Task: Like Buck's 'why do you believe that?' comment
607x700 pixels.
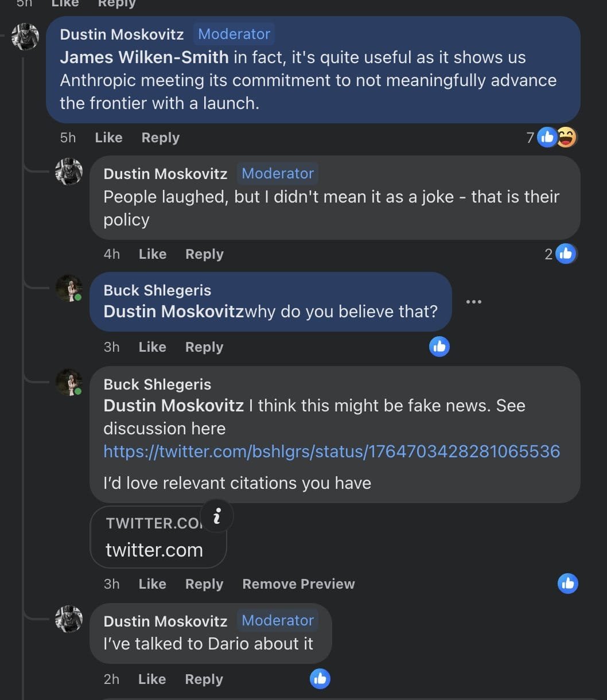Action: (152, 347)
